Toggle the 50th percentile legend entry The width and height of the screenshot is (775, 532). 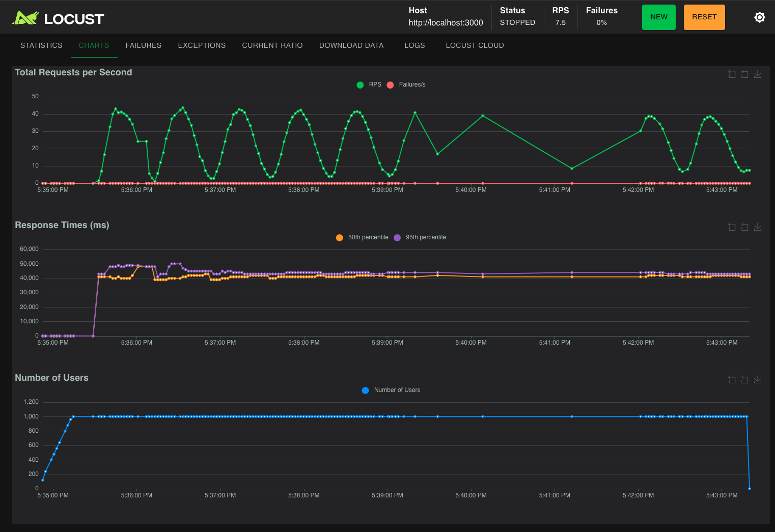[368, 237]
